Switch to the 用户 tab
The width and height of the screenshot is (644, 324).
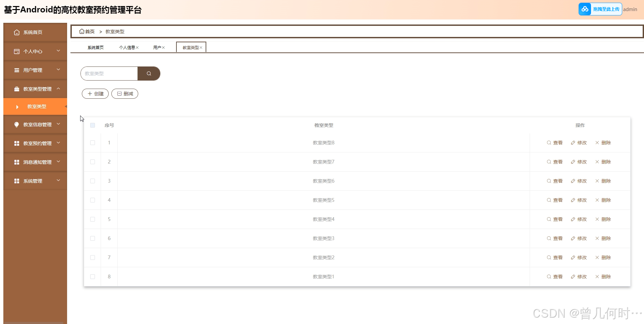(x=158, y=47)
